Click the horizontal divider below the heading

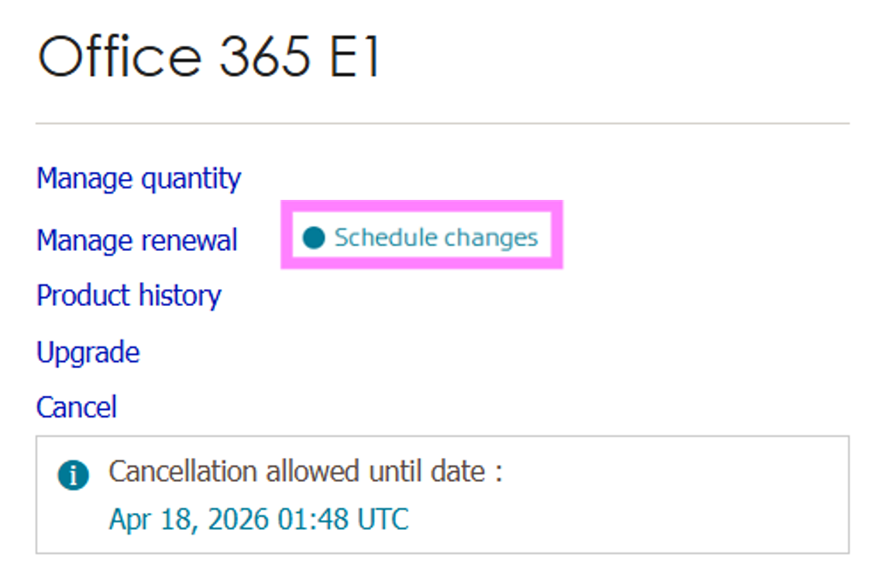pyautogui.click(x=442, y=123)
